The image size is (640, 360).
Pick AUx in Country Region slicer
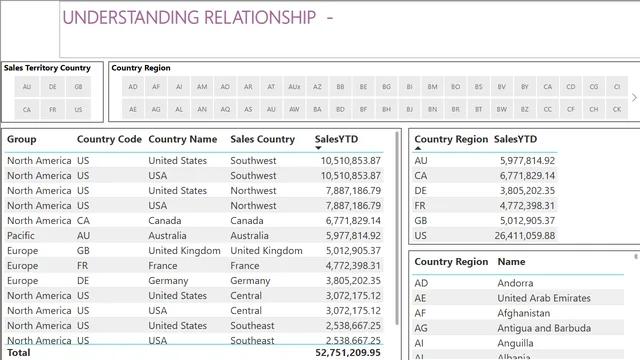pyautogui.click(x=294, y=87)
